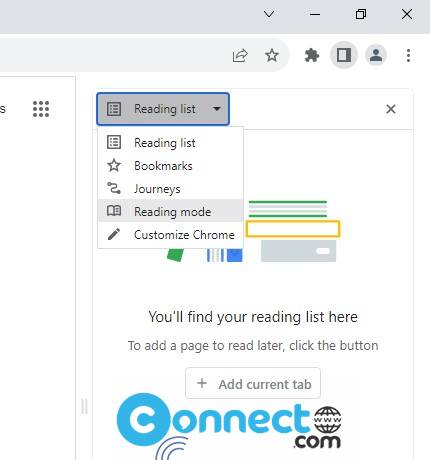This screenshot has width=430, height=460.
Task: Expand the Reading list dropdown header
Action: coord(163,109)
